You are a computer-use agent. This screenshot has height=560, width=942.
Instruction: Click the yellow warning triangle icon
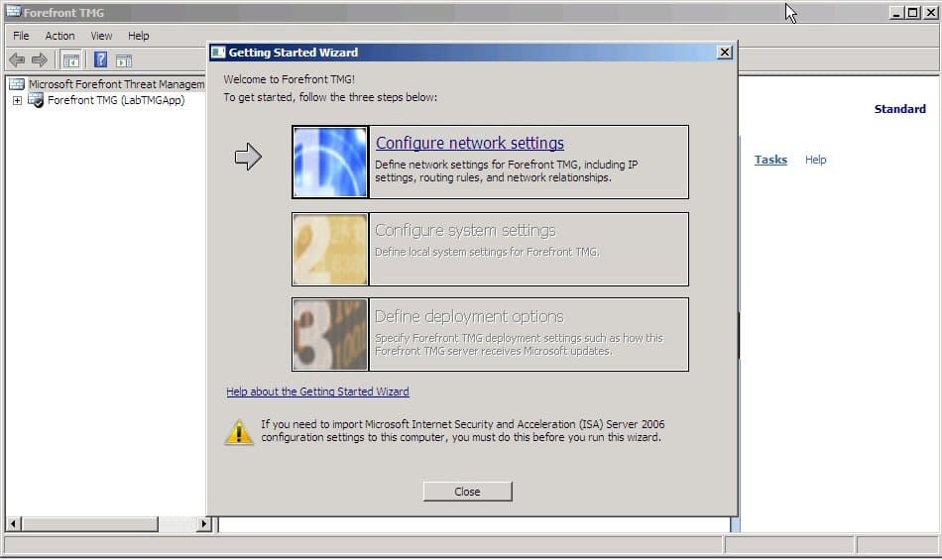point(239,431)
